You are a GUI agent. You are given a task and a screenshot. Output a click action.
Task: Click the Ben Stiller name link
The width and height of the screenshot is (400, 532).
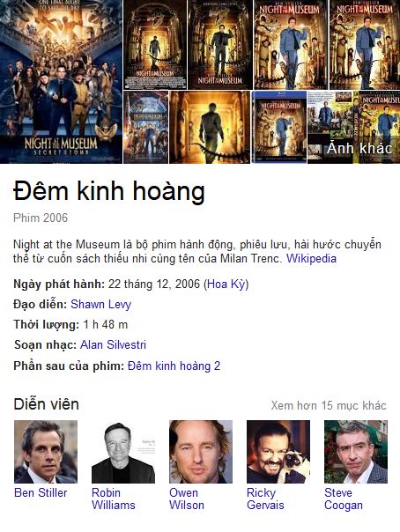[41, 492]
